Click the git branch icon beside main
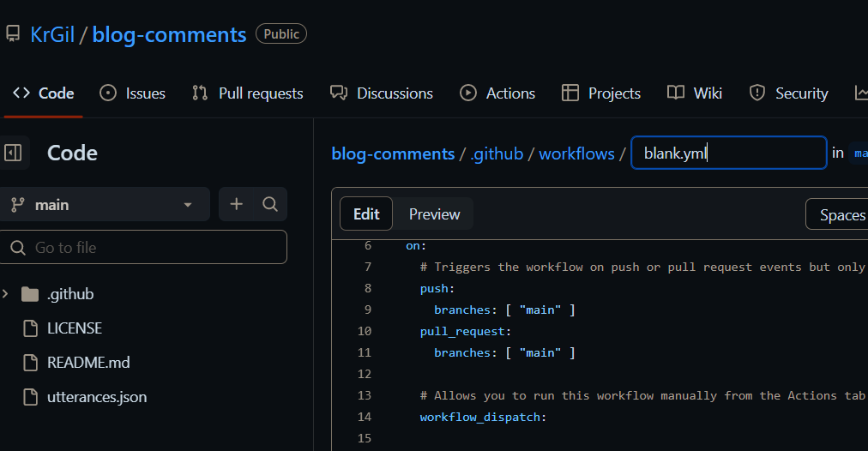868x451 pixels. [x=18, y=205]
